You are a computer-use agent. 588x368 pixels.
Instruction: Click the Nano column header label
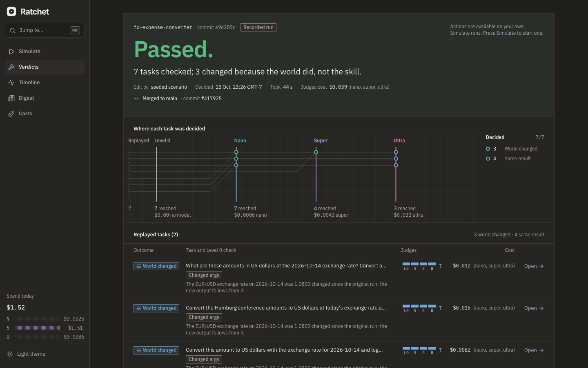240,141
